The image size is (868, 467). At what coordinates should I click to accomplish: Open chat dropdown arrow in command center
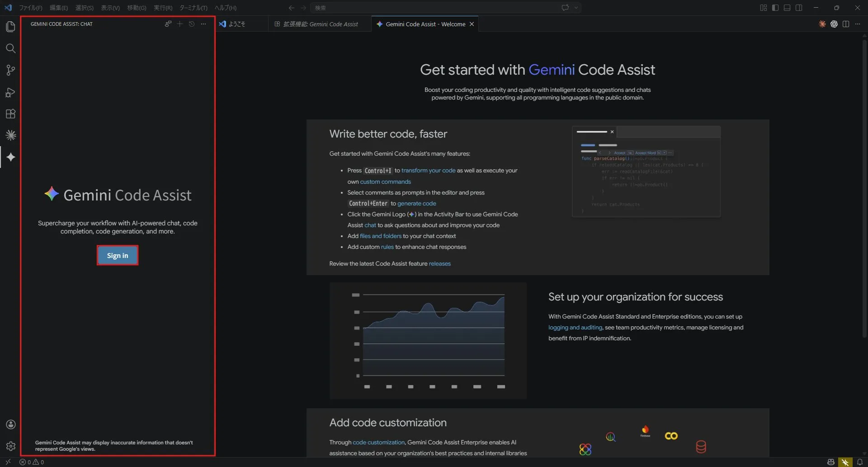[x=576, y=8]
